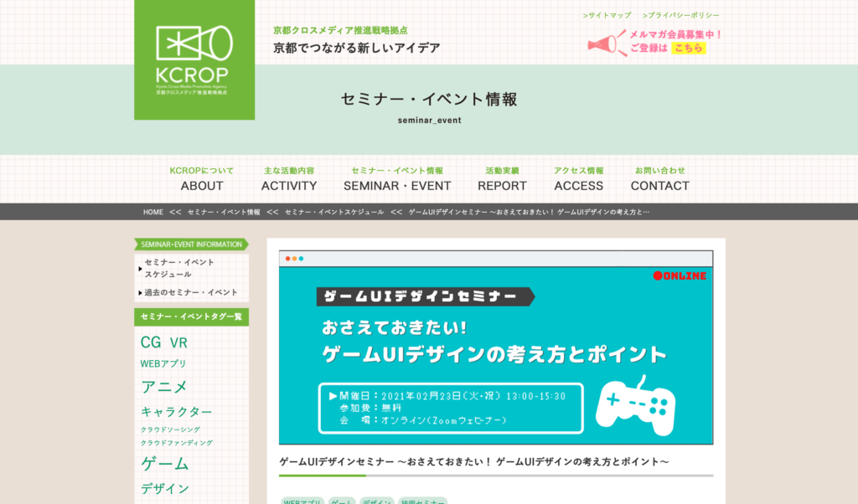
Task: Open the REPORT menu item
Action: click(502, 179)
